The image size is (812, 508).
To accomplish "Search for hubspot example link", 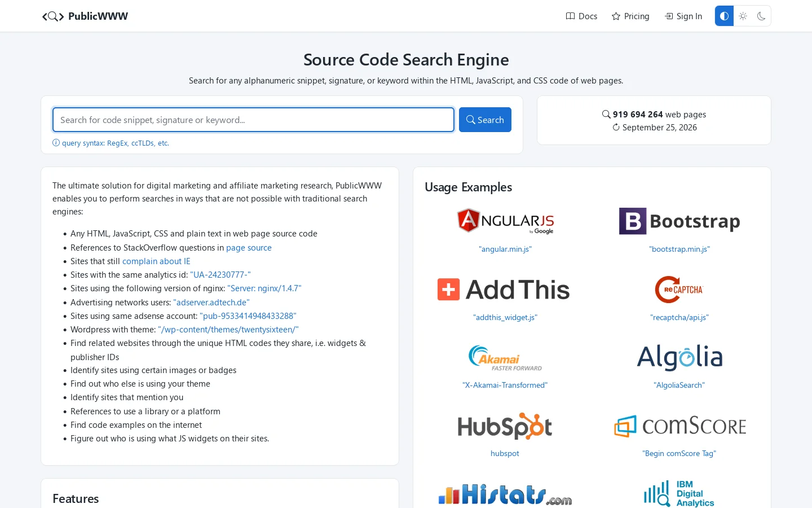I will [x=505, y=453].
